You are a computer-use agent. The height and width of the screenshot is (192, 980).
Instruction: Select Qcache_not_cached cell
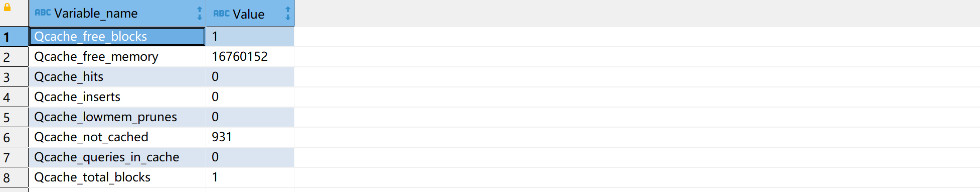coord(117,137)
